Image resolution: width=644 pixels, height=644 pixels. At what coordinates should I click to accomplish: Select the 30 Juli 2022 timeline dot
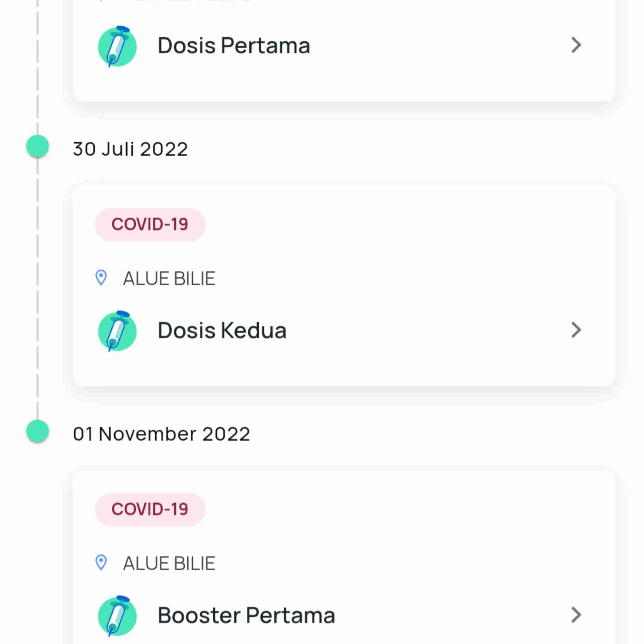click(x=38, y=146)
